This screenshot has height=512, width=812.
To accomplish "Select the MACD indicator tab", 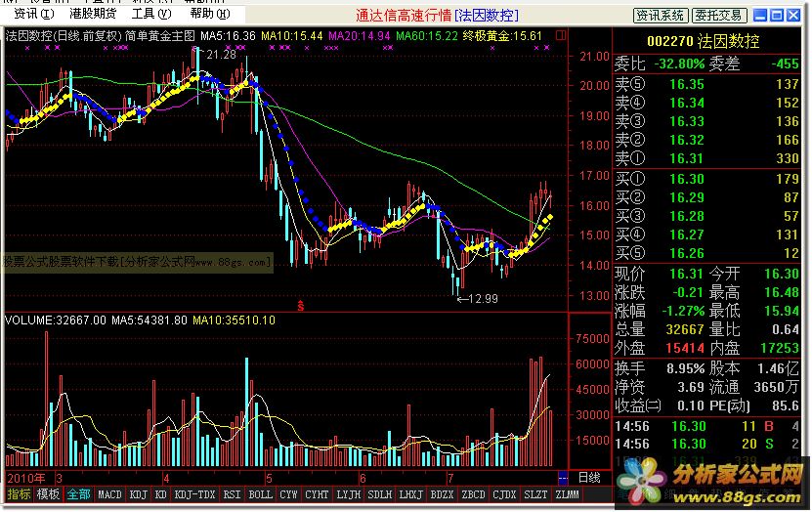I will pos(109,494).
